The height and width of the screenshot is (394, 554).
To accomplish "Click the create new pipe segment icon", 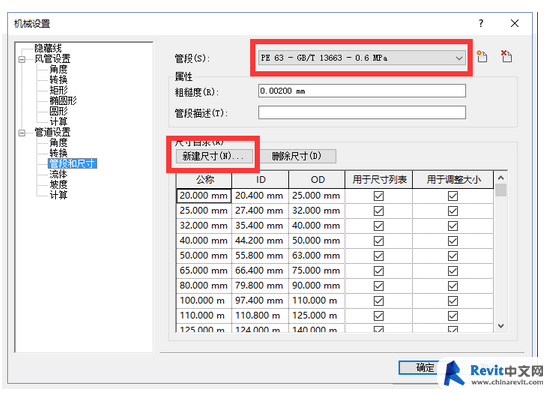I will 482,57.
